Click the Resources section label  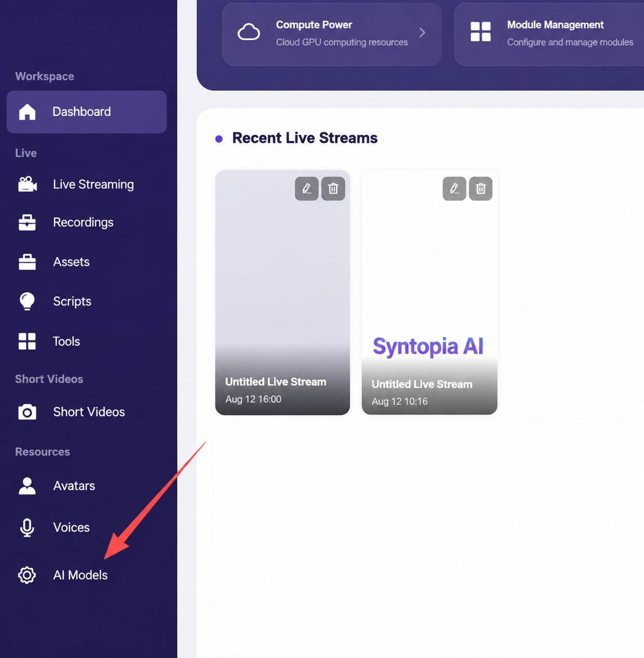(x=43, y=451)
